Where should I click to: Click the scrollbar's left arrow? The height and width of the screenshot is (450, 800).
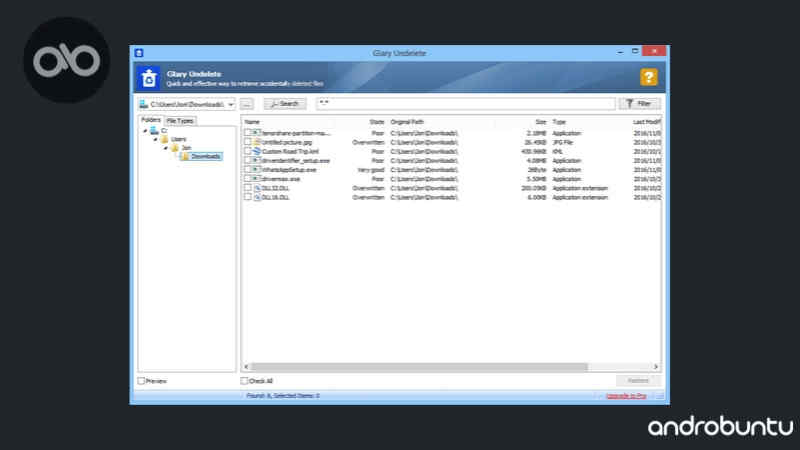(246, 366)
